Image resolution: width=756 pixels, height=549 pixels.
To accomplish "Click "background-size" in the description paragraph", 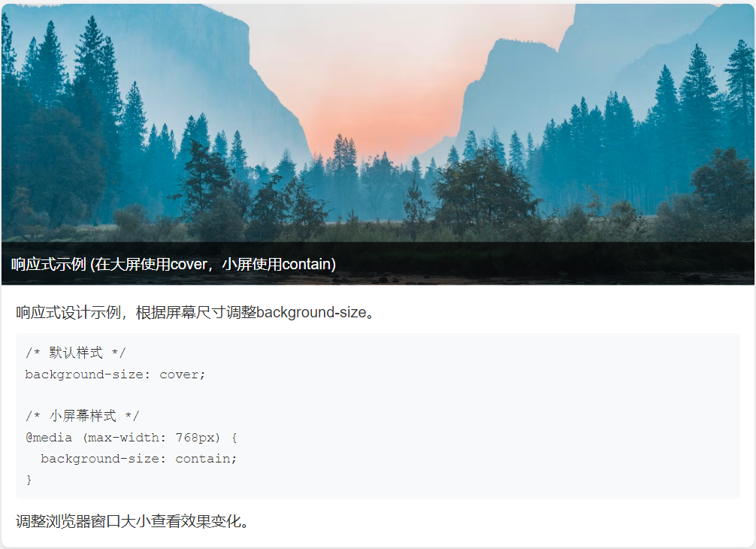I will [311, 312].
